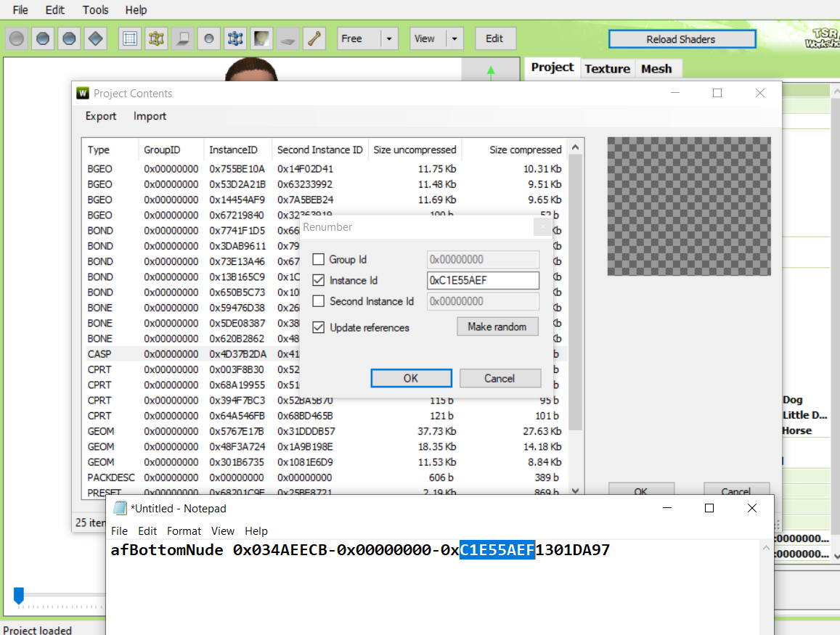Open the Free camera mode dropdown

389,38
